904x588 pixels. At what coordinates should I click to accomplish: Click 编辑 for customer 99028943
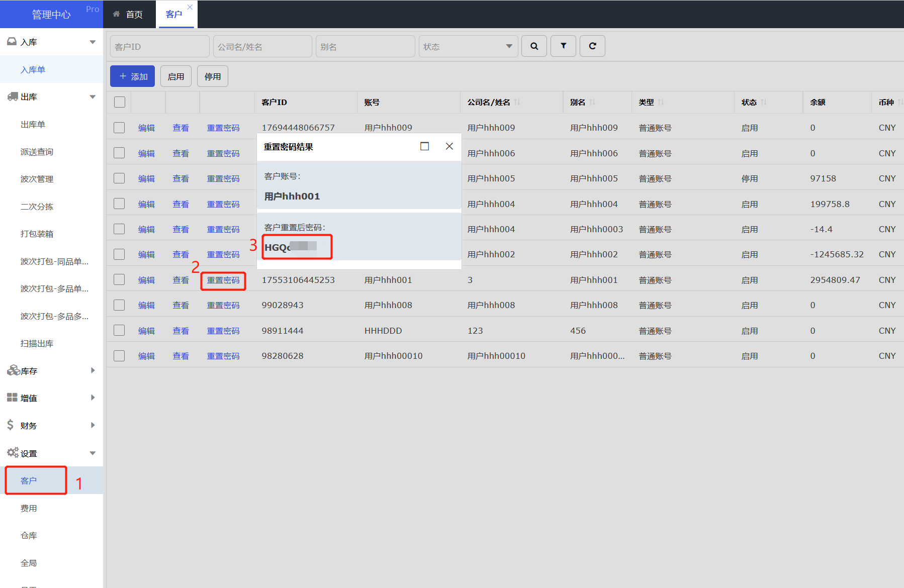146,305
